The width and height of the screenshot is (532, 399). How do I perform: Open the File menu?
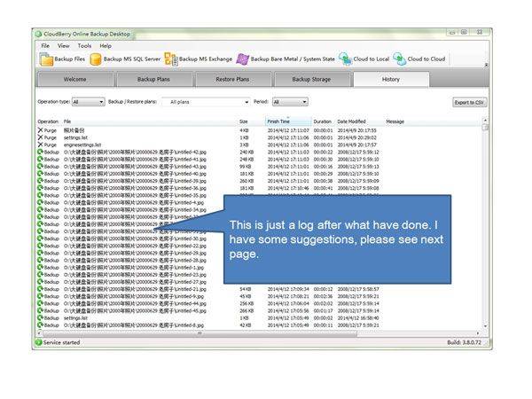[45, 46]
